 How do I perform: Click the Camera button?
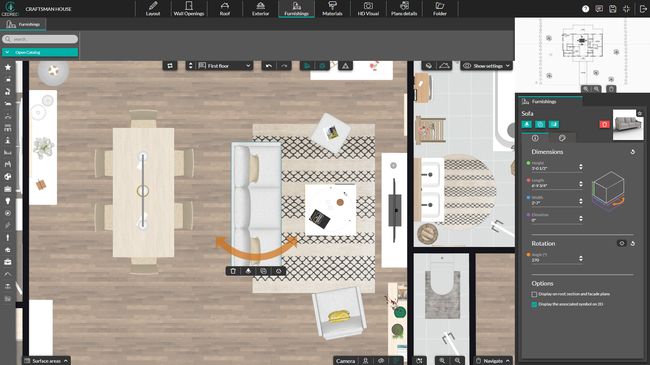pos(345,361)
